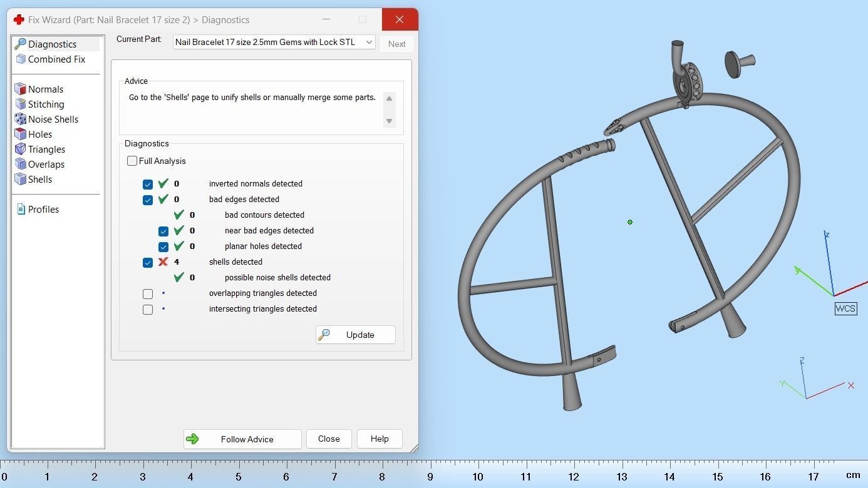The image size is (868, 488).
Task: Click 'possible noise shells detected' text
Action: tap(277, 278)
